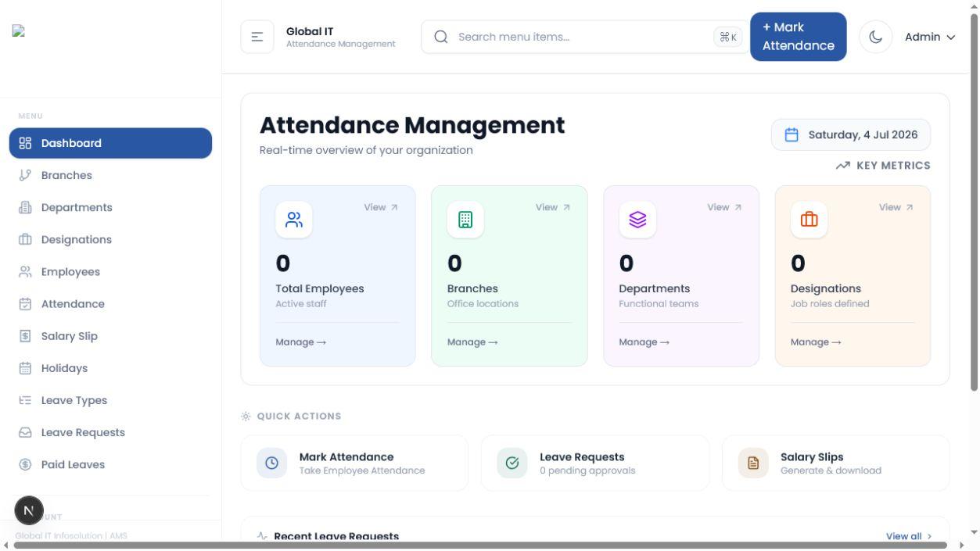Click the Next.js N dev badge
The image size is (980, 551).
pyautogui.click(x=29, y=510)
